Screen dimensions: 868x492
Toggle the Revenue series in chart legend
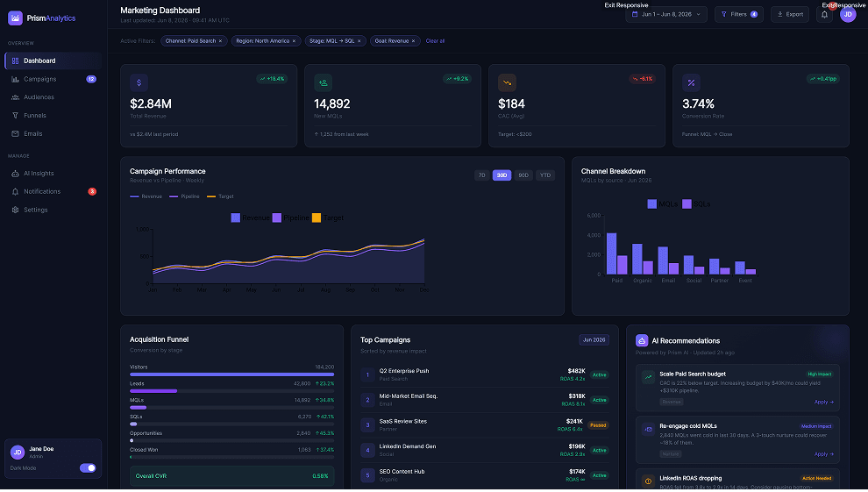[x=251, y=218]
